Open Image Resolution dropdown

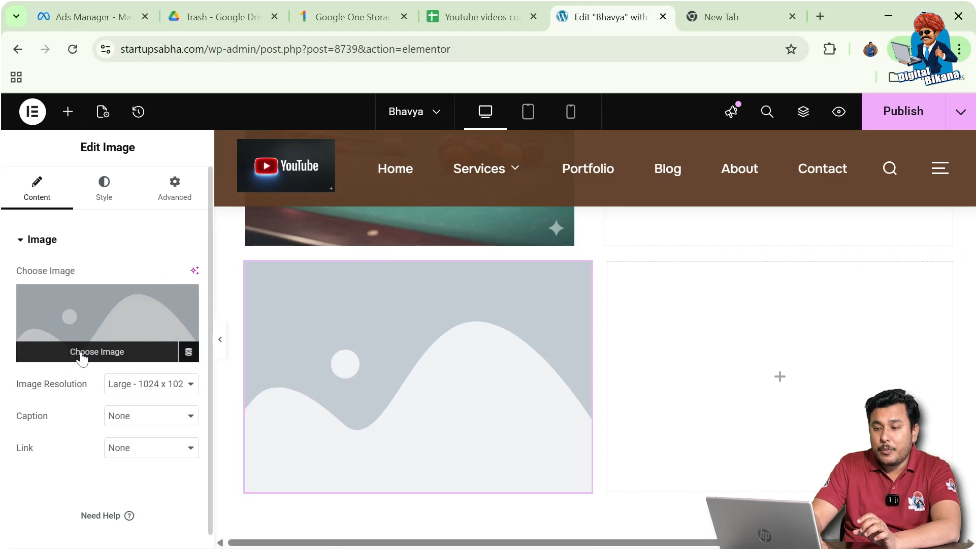(x=151, y=384)
